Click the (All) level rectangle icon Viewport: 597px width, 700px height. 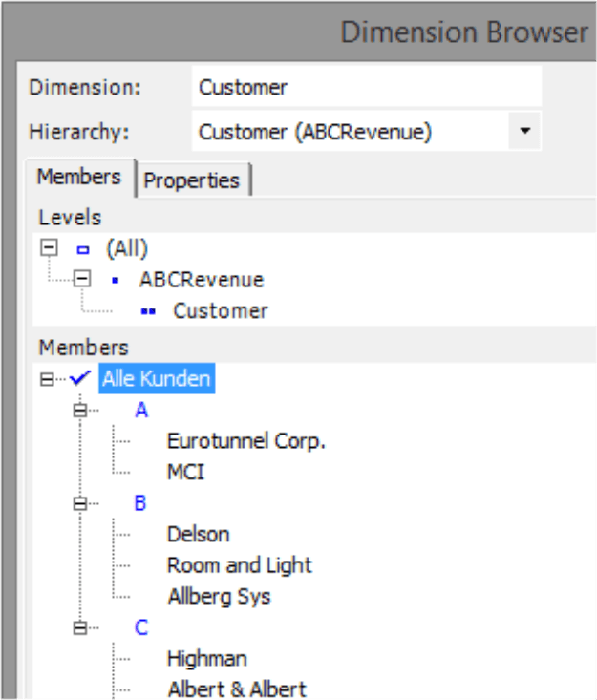coord(83,249)
